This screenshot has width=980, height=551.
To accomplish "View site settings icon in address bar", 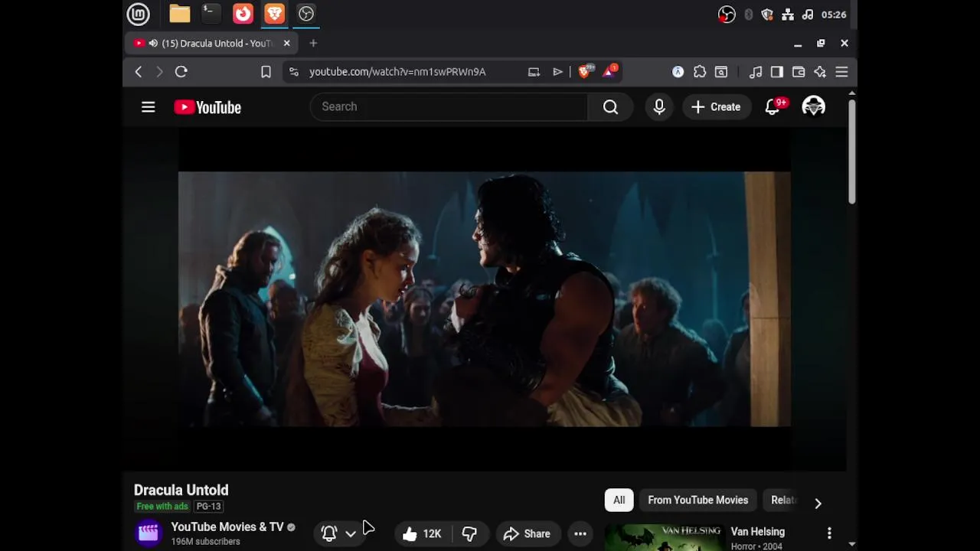I will coord(293,72).
